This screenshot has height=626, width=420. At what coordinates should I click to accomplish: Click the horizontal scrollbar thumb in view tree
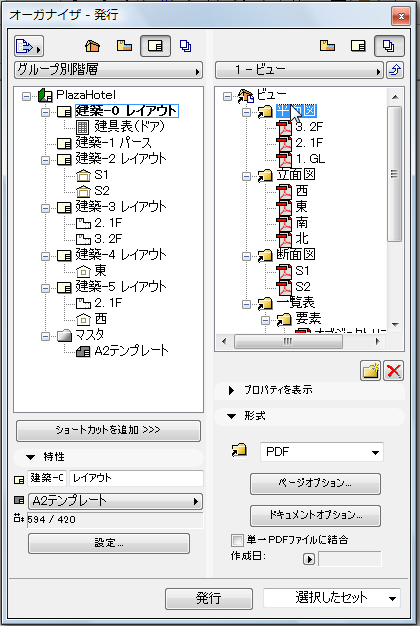[x=288, y=341]
